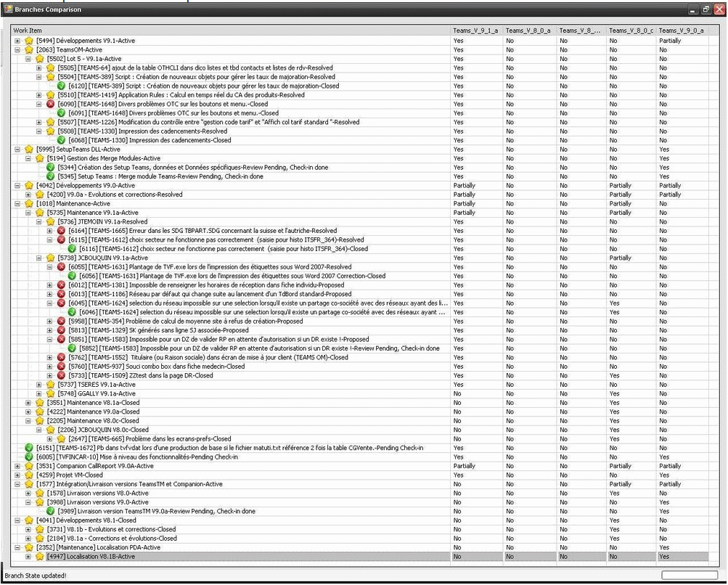
Task: Expand [1578] Livraison versions V8.0-Active node
Action: click(28, 494)
